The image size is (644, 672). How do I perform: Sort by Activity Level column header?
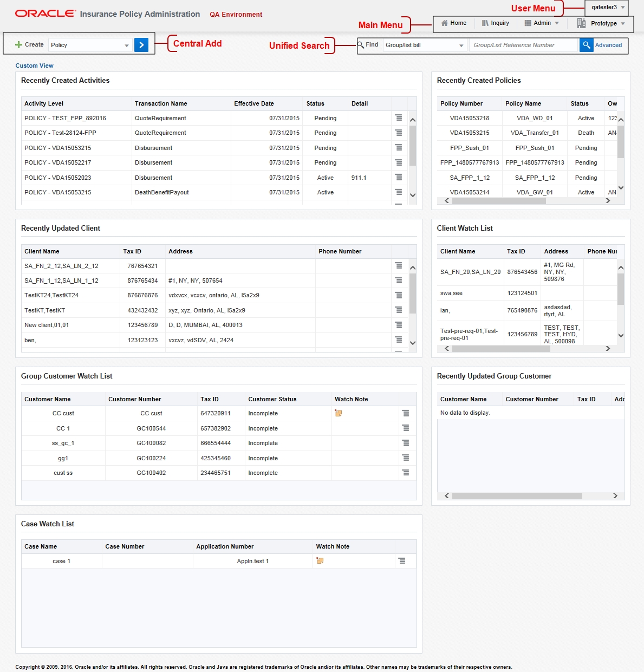point(44,103)
